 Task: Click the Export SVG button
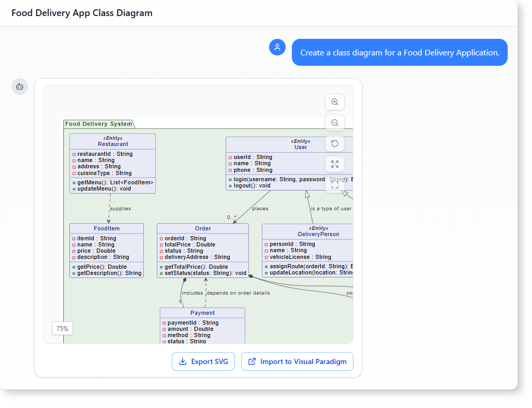point(203,361)
